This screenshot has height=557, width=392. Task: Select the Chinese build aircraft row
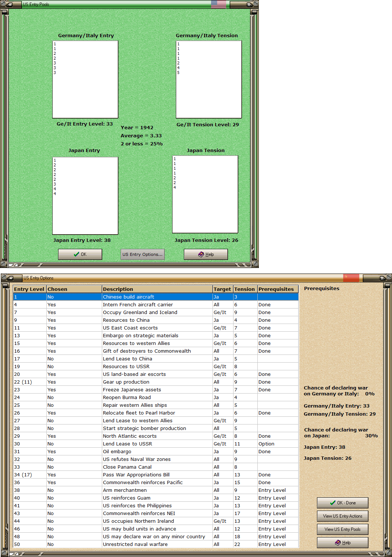pos(156,297)
